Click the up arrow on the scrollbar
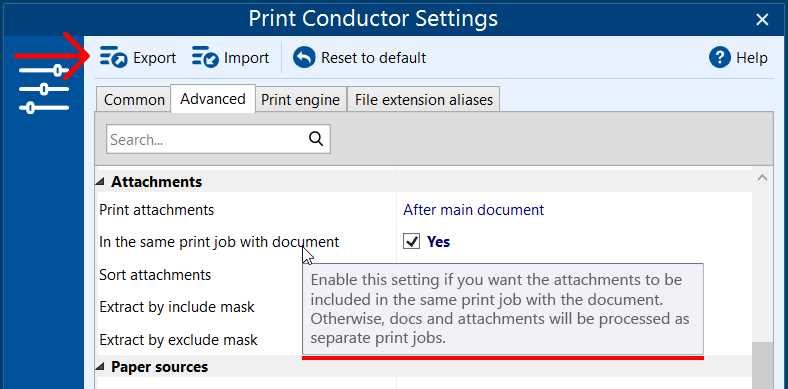Image resolution: width=788 pixels, height=389 pixels. (762, 178)
